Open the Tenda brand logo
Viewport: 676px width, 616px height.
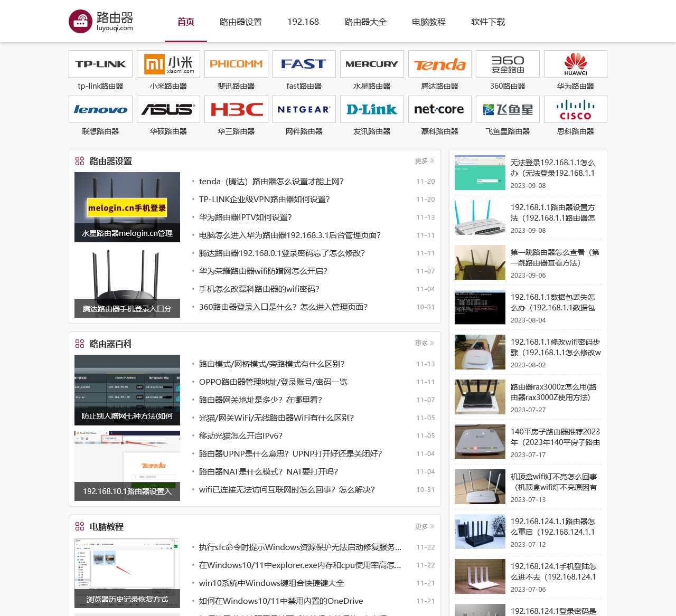click(440, 64)
